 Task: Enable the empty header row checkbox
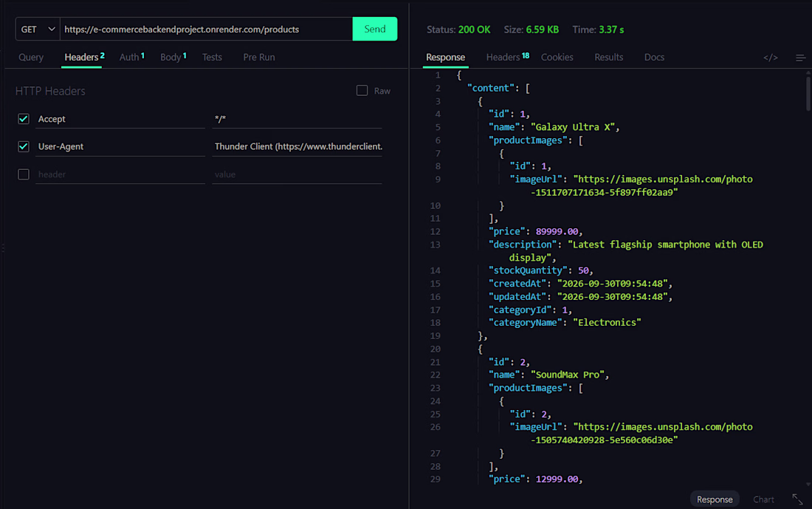(24, 174)
